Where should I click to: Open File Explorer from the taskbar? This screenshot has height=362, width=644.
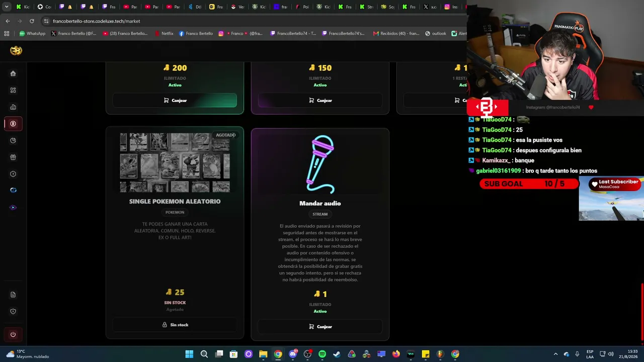pyautogui.click(x=263, y=354)
